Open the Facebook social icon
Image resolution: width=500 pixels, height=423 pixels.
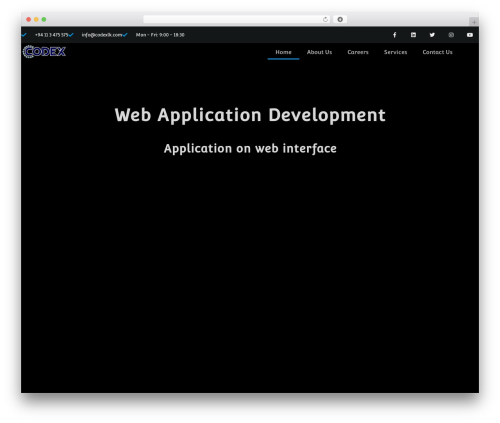pyautogui.click(x=394, y=35)
